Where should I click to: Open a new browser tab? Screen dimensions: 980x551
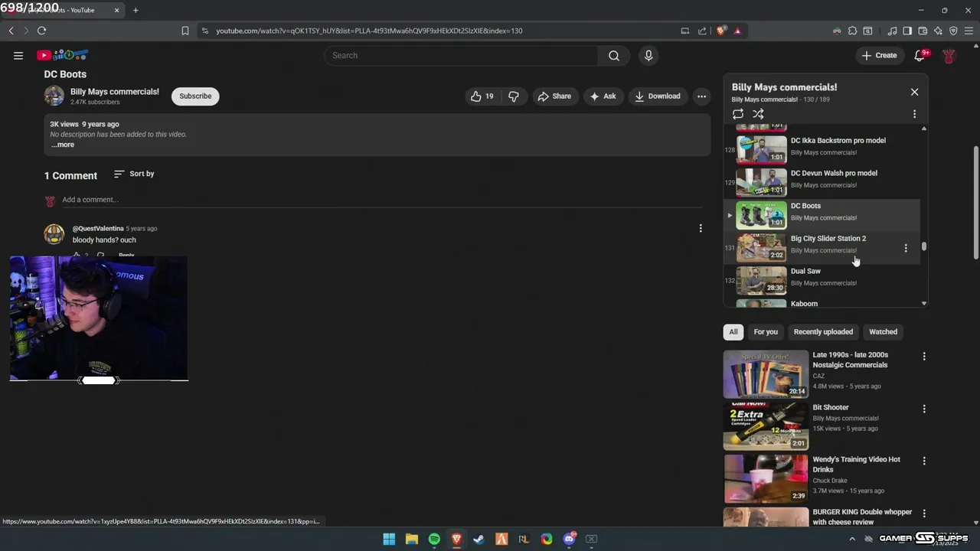tap(136, 10)
